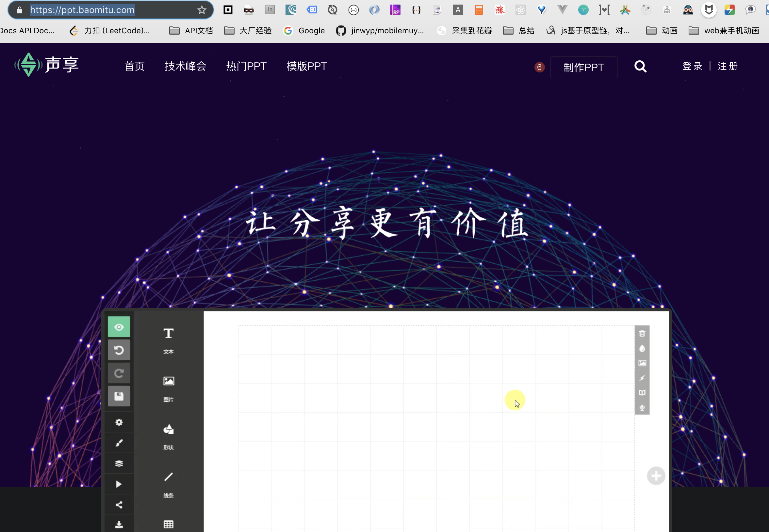Click the 制作PPT button
The image size is (769, 532).
coord(583,67)
